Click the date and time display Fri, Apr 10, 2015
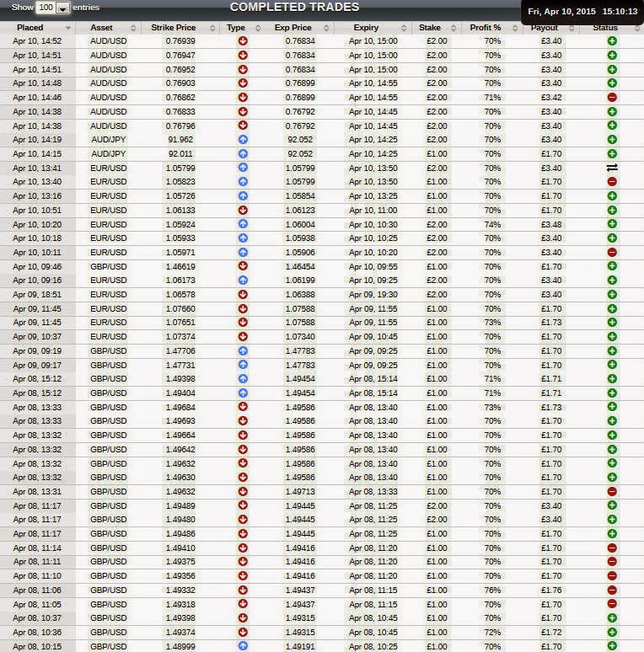 tap(582, 12)
